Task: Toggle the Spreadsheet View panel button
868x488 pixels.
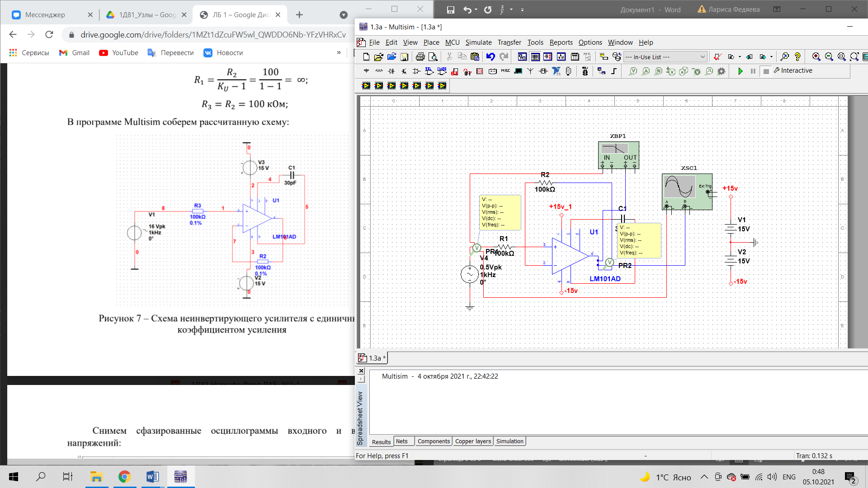Action: [x=535, y=57]
